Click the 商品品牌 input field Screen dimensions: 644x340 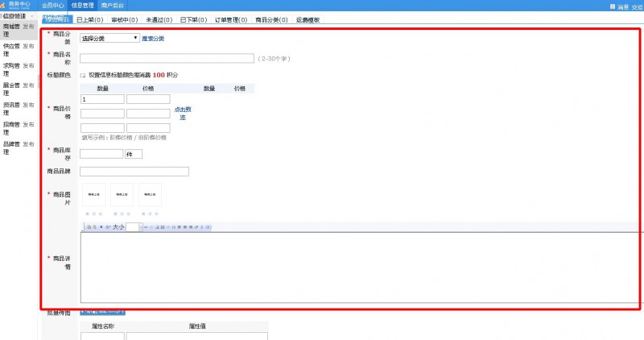coord(134,172)
